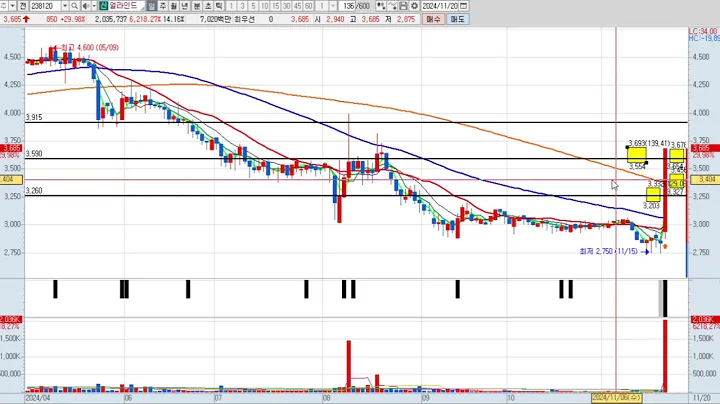720x404 pixels.
Task: Click the 최고 4,600 (05/09) high marker
Action: (86, 48)
